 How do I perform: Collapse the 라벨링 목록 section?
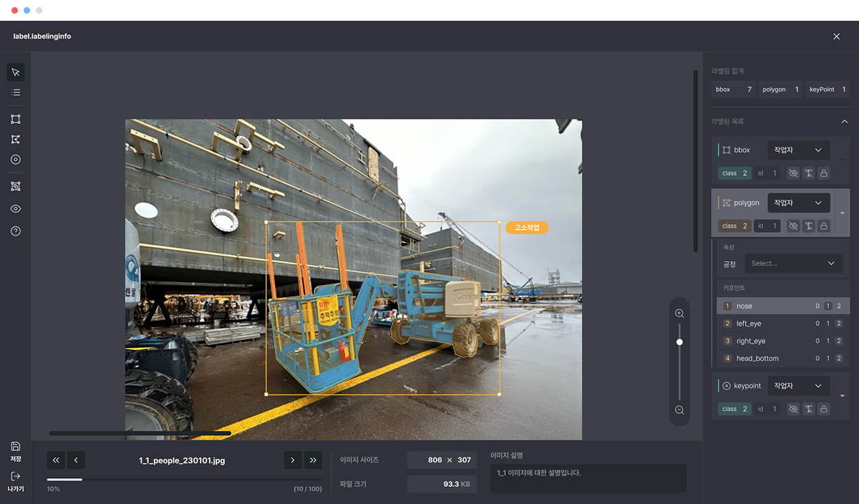tap(844, 122)
